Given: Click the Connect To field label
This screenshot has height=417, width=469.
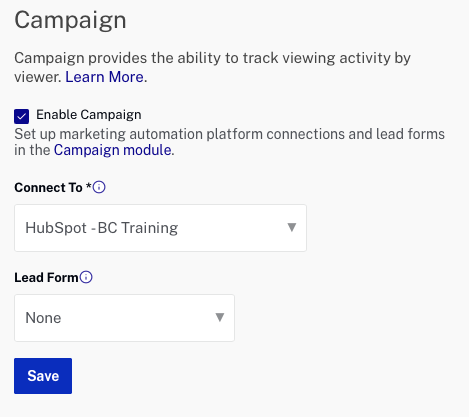Looking at the screenshot, I should [x=48, y=188].
